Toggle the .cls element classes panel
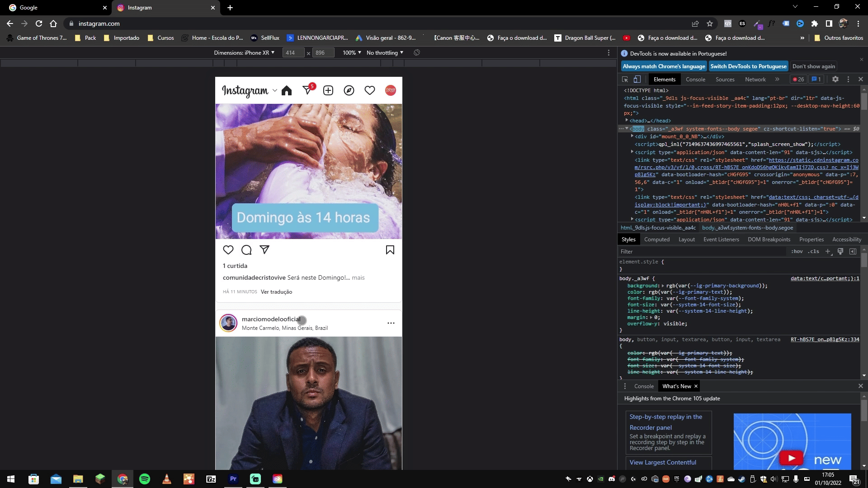Viewport: 868px width, 488px height. tap(814, 252)
